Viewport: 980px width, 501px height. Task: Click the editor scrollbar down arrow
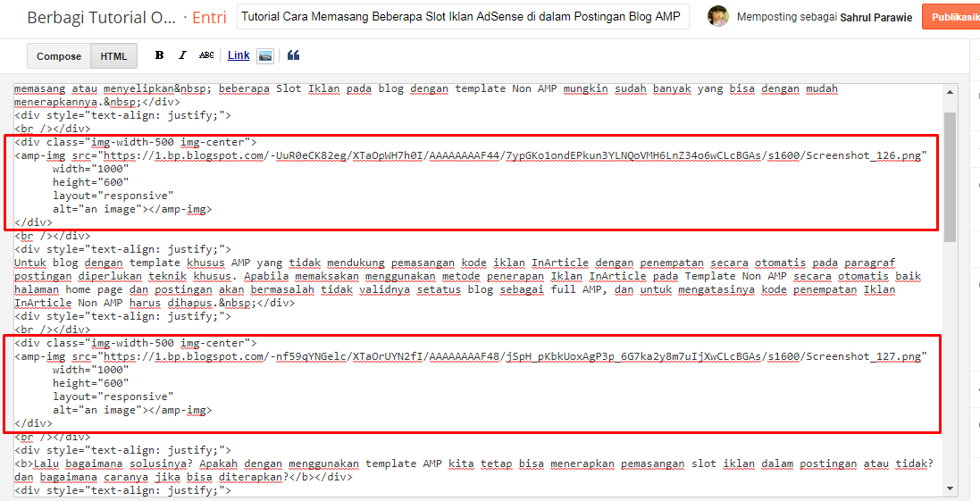pos(950,488)
